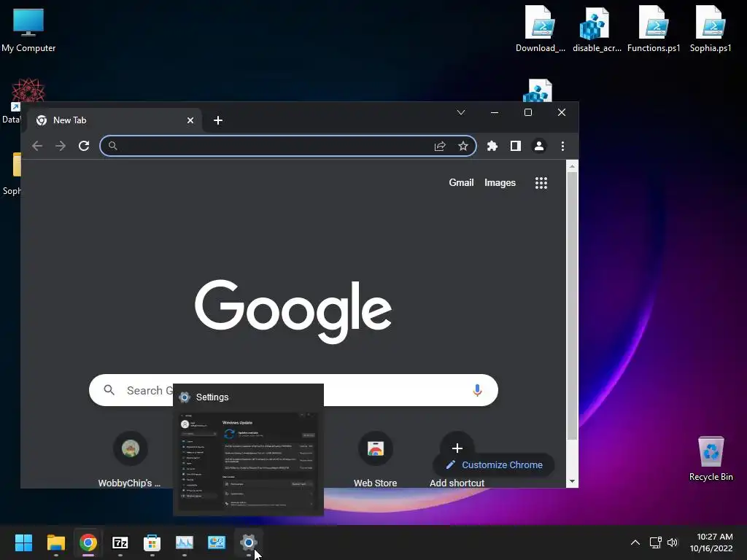The width and height of the screenshot is (747, 560).
Task: Open Chrome three-dot menu
Action: (562, 146)
